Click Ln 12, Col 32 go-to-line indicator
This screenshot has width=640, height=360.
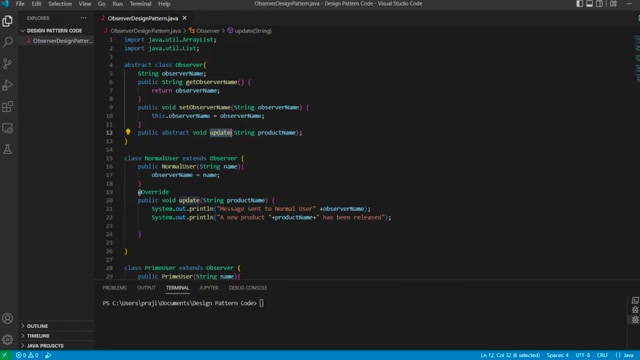(x=510, y=355)
